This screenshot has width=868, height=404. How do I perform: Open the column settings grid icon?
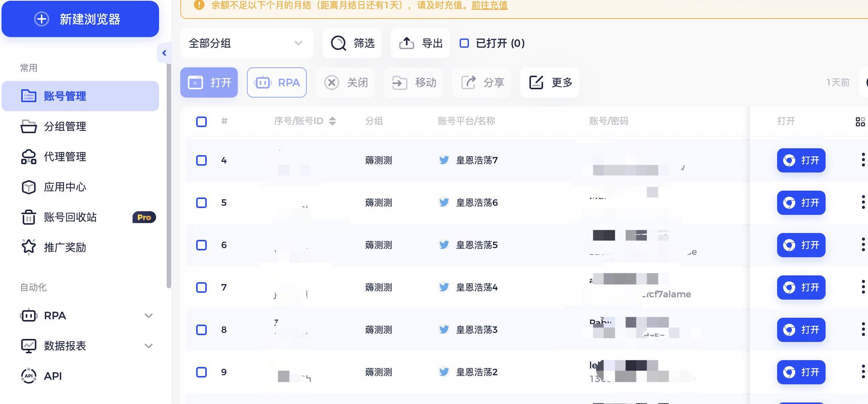coord(860,122)
